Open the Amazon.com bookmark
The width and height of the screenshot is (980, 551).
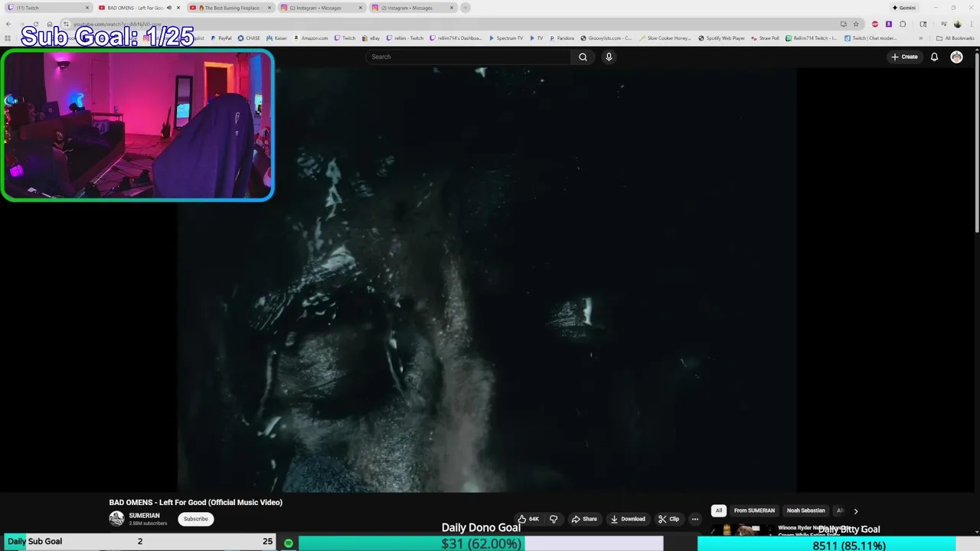pyautogui.click(x=311, y=37)
